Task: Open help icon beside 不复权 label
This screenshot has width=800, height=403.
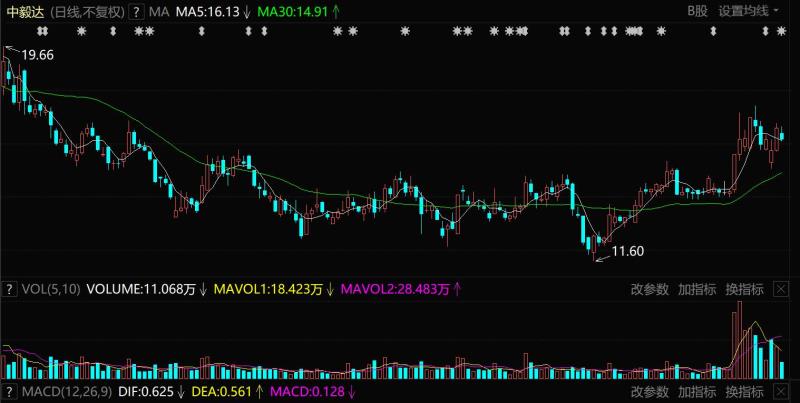Action: pos(136,11)
